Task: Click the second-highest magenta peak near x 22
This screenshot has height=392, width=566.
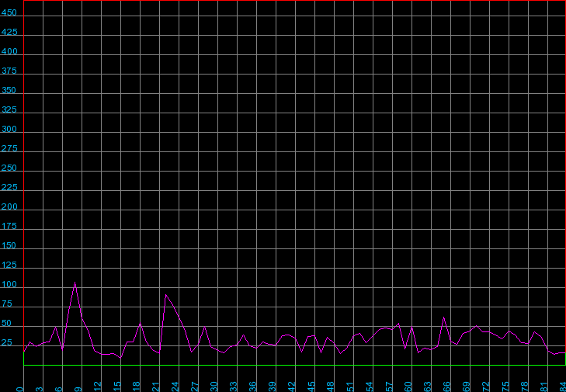Action: pyautogui.click(x=165, y=295)
